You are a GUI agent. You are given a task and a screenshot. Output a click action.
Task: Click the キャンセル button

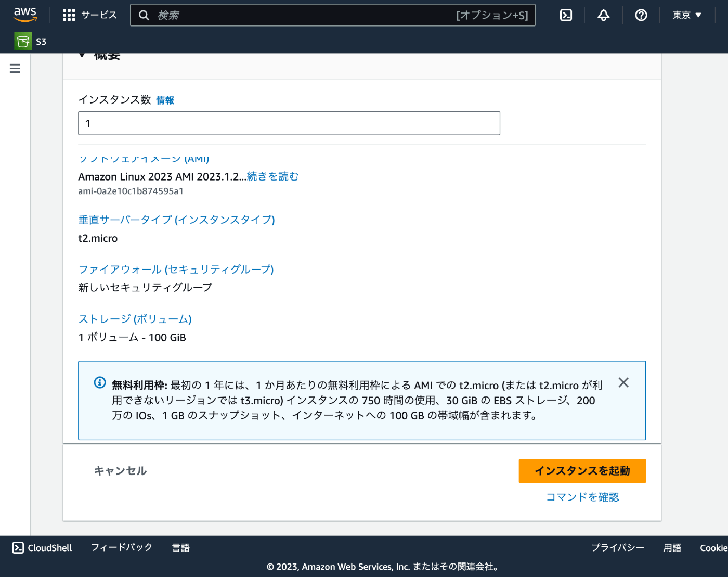click(120, 471)
